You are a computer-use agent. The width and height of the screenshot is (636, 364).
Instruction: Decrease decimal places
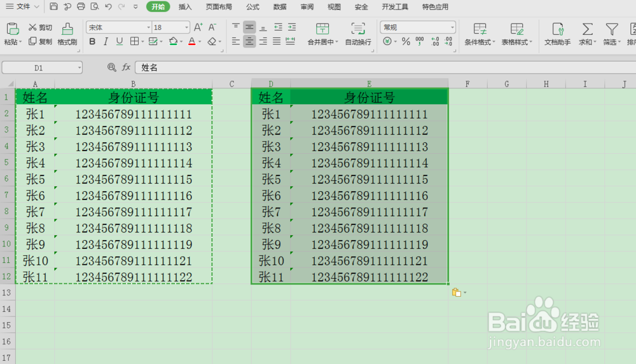448,41
